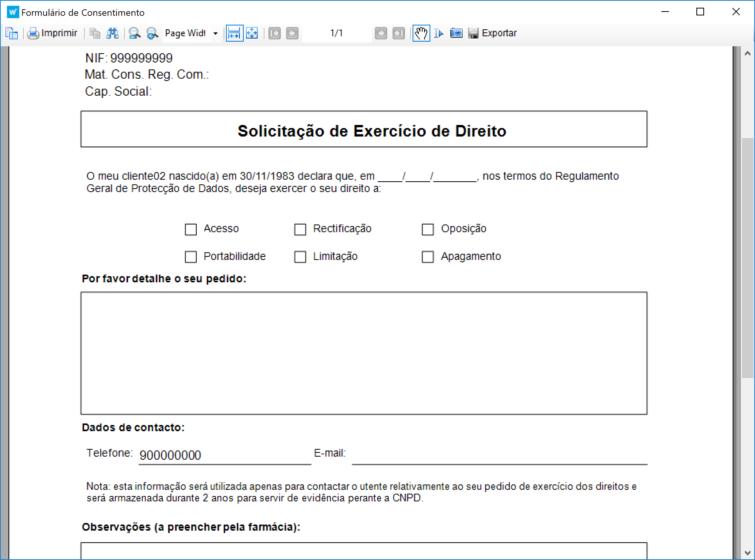
Task: Check the Rectificação checkbox
Action: (300, 229)
